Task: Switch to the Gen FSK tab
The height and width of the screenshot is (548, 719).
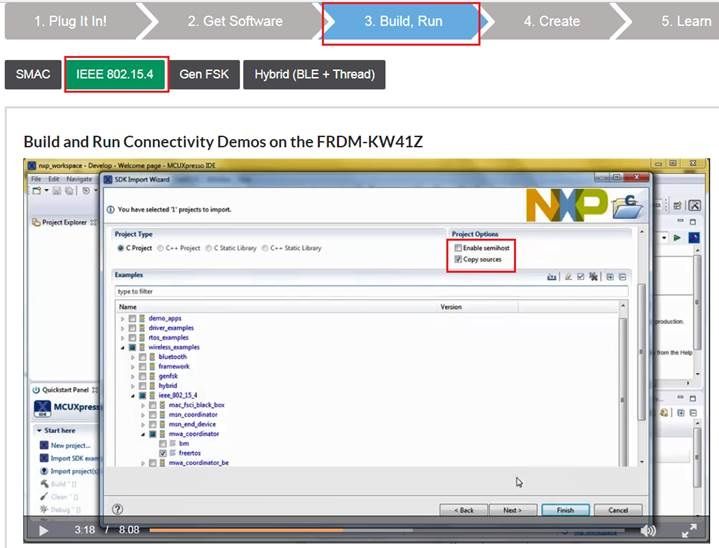Action: (204, 74)
